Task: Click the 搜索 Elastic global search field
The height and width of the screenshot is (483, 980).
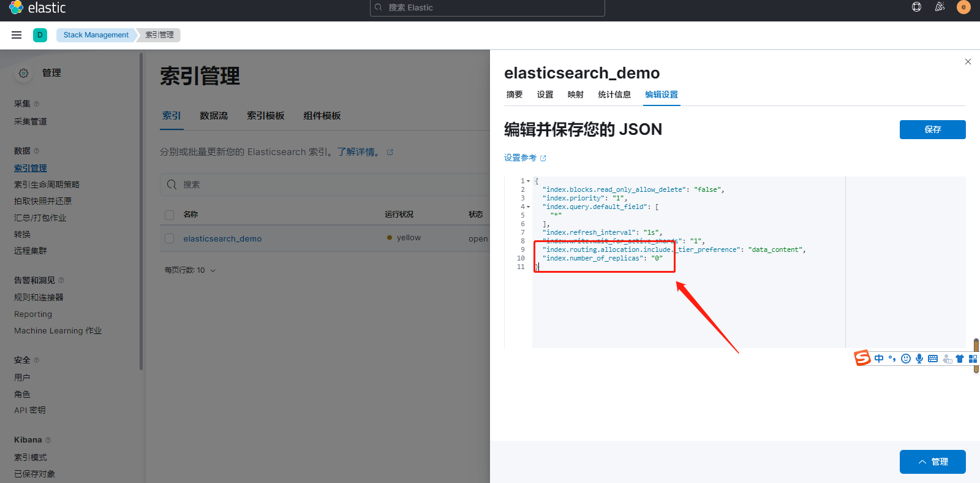Action: (488, 7)
